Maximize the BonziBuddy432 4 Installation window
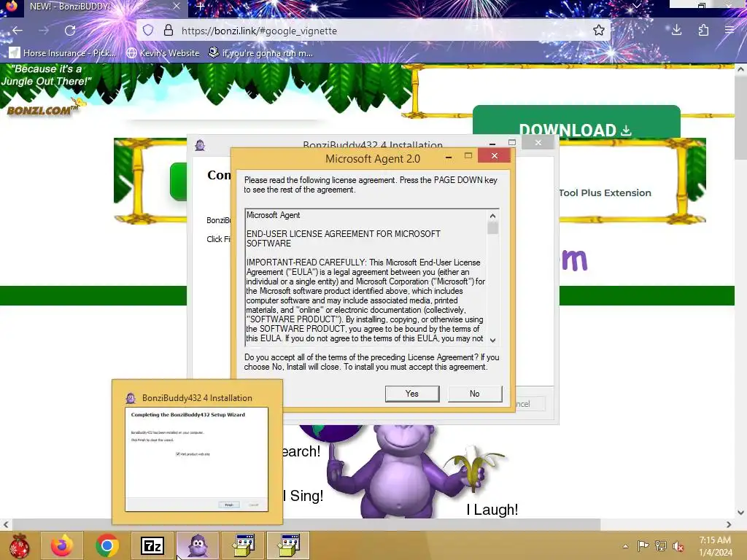Viewport: 747px width, 560px height. point(512,142)
